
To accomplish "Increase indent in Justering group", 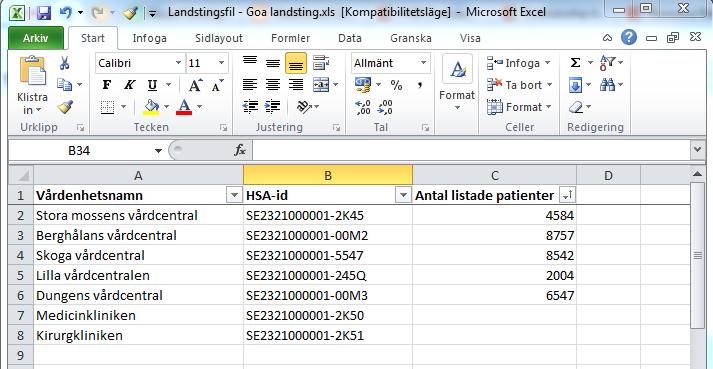I will click(x=272, y=107).
